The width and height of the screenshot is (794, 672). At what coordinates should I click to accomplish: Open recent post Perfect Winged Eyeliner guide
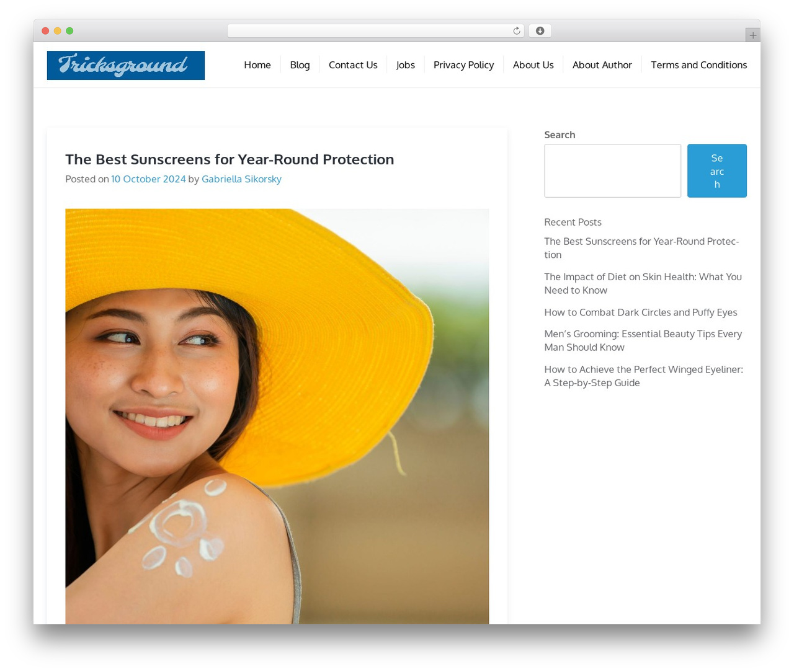[643, 376]
